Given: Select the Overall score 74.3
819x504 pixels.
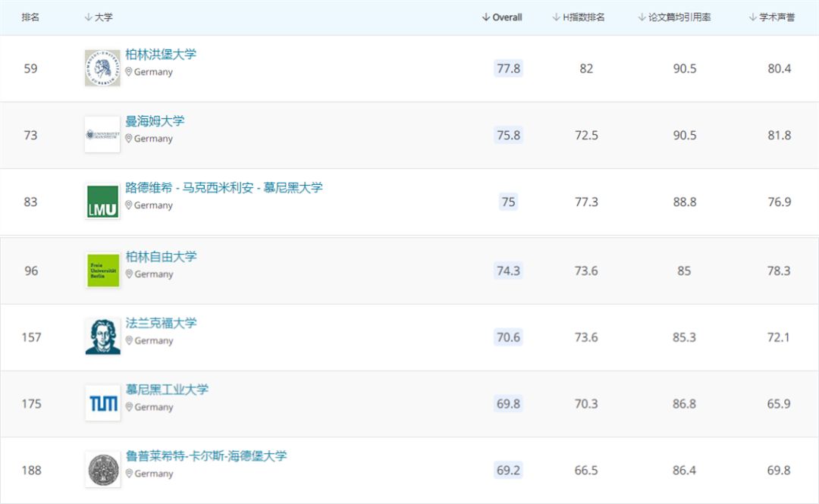Looking at the screenshot, I should 508,271.
